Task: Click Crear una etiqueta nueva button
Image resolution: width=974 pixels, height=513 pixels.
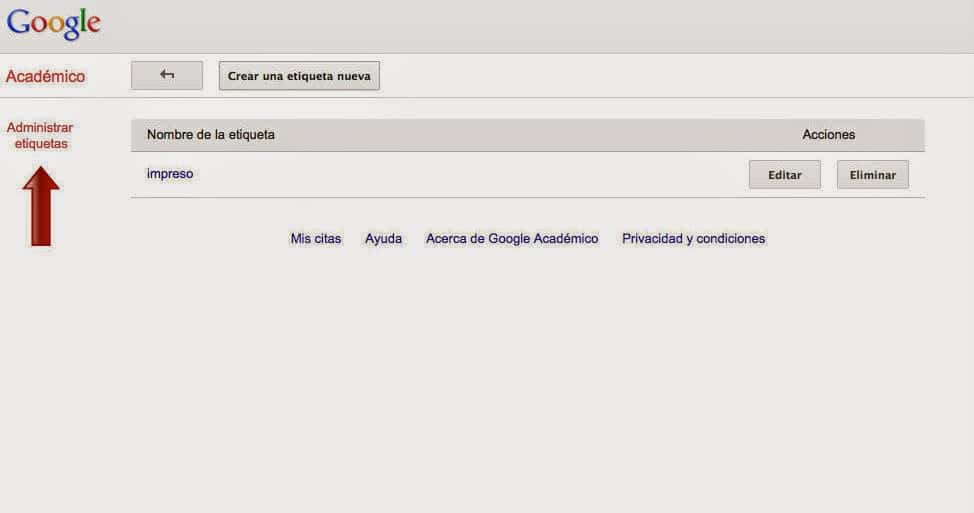Action: (299, 76)
